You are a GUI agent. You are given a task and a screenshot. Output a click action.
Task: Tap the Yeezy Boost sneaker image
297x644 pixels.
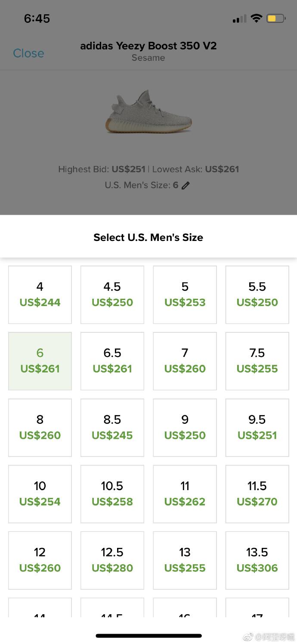click(148, 111)
